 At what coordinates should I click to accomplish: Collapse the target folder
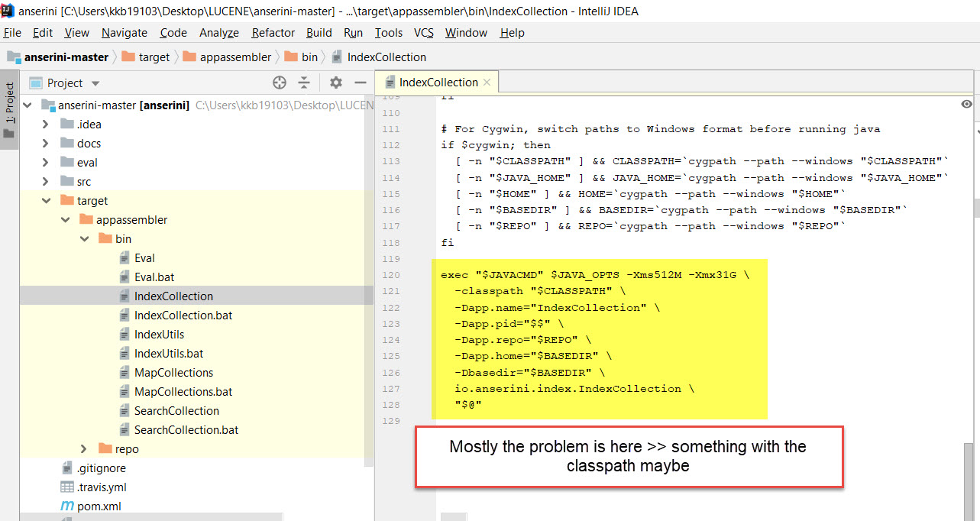[x=46, y=201]
